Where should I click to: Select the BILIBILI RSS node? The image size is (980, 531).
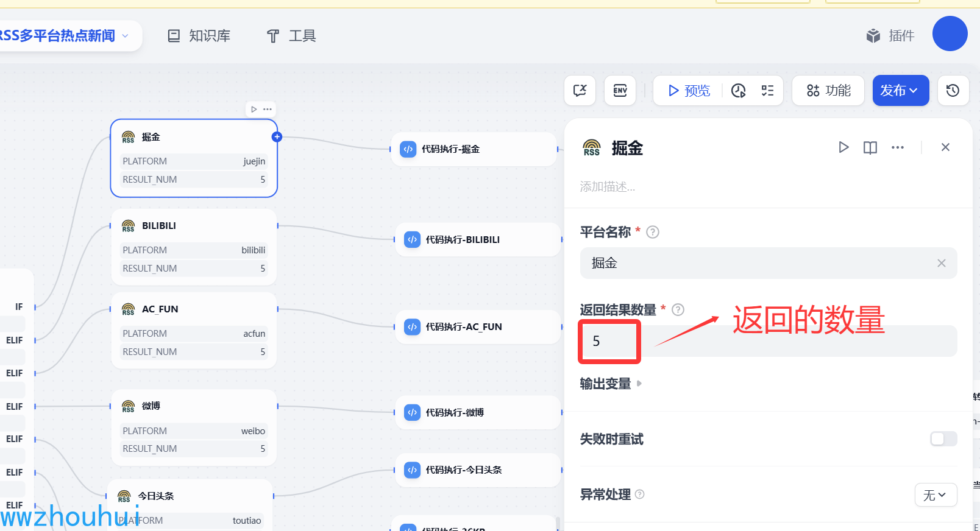point(194,247)
